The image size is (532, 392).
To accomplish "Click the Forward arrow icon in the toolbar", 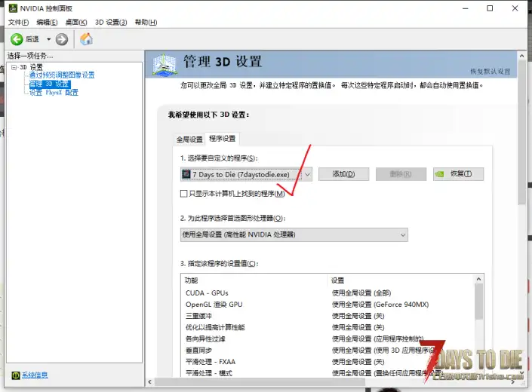I will click(62, 39).
